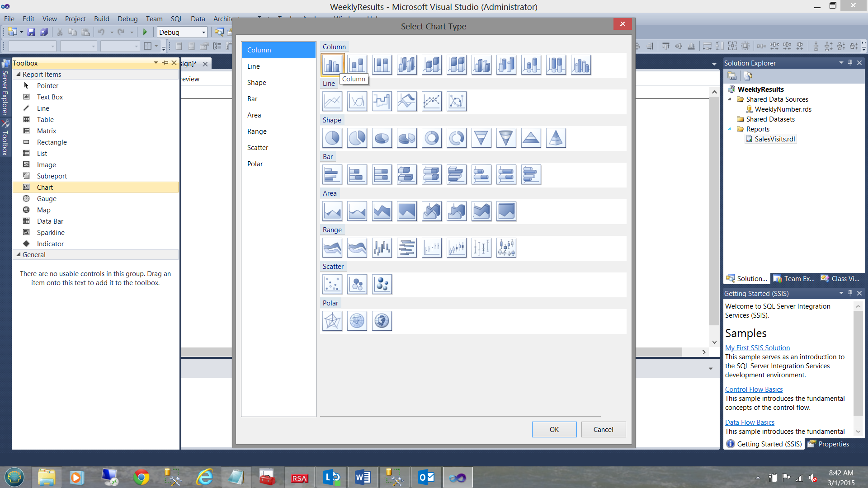This screenshot has width=868, height=488.
Task: Select Scatter in the chart category list
Action: point(258,148)
